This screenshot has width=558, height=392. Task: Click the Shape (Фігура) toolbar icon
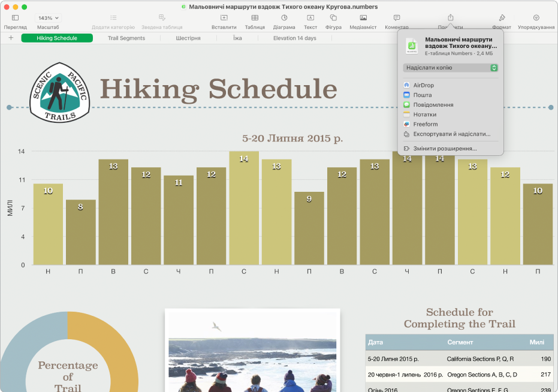click(x=333, y=17)
